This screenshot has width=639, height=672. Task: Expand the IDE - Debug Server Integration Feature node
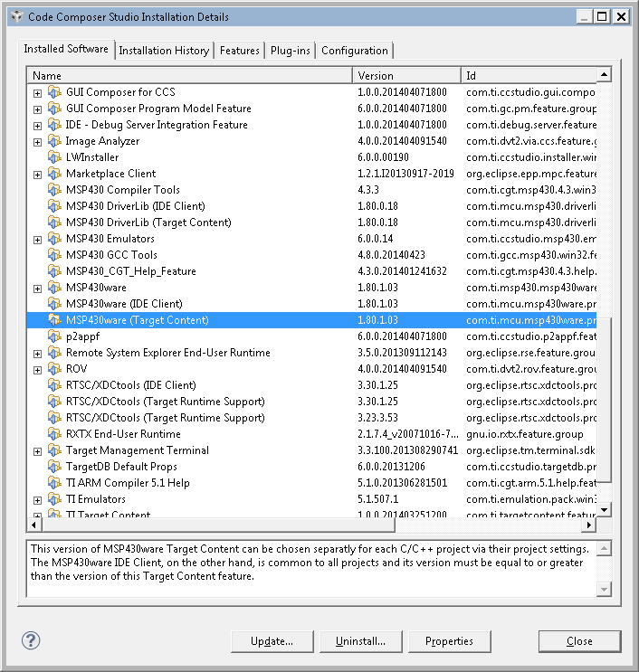coord(38,126)
